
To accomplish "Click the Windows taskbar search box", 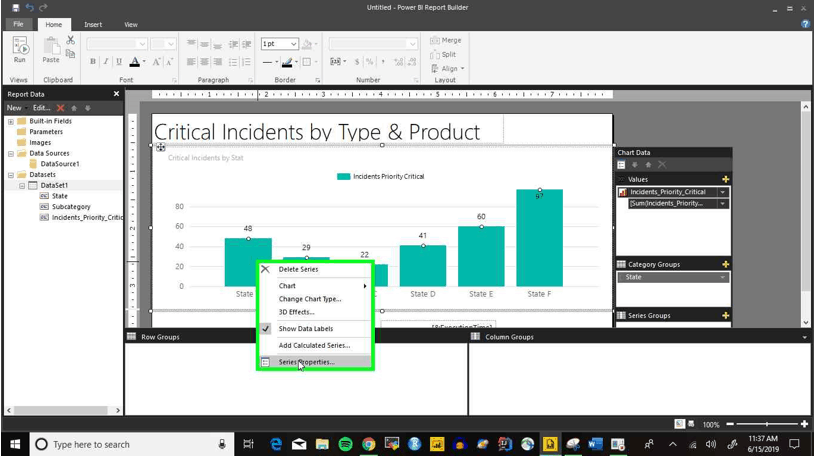I will coord(130,444).
